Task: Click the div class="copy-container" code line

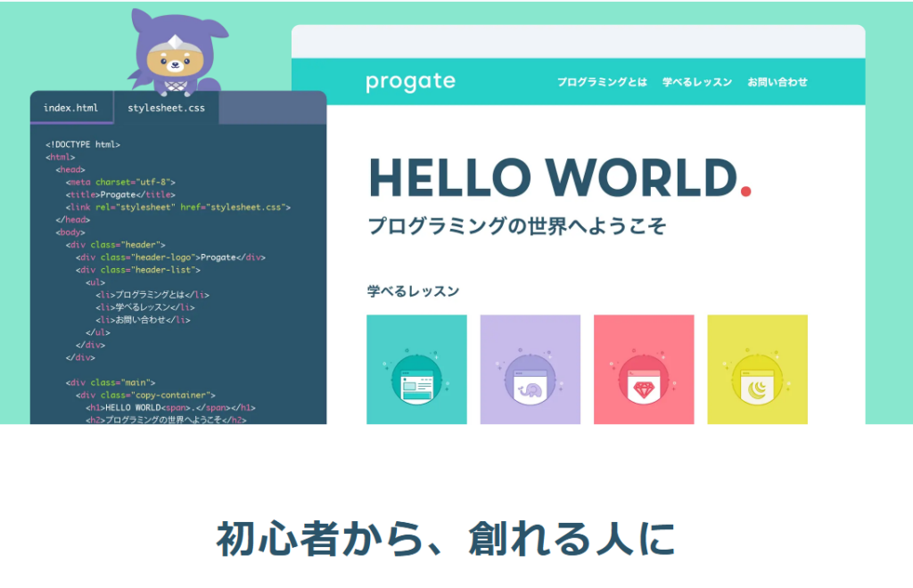Action: [145, 395]
